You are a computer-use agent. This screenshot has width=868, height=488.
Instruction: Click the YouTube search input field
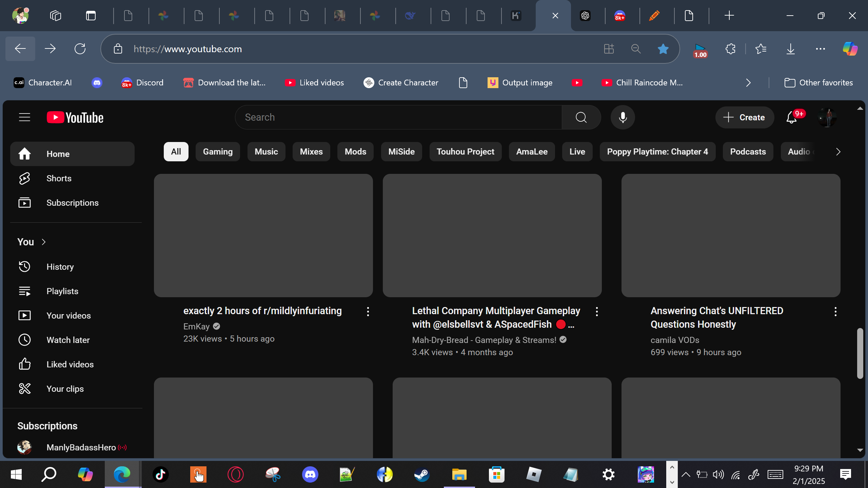coord(398,117)
